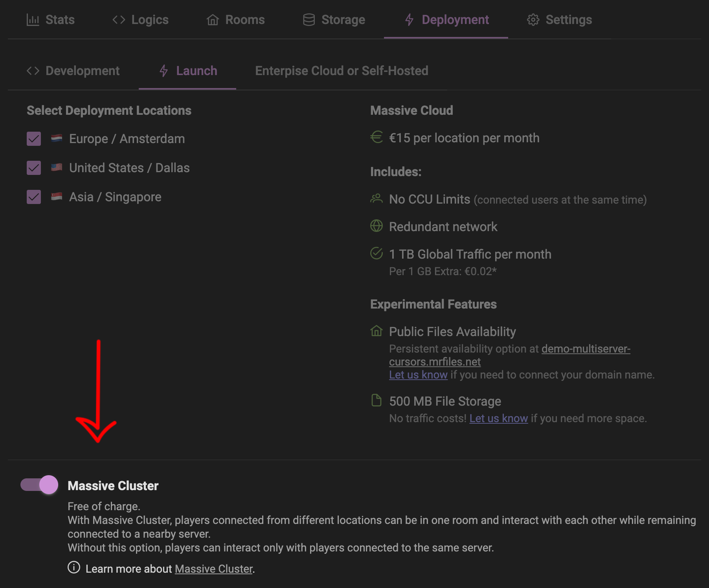
Task: Go to the Storage tab
Action: (x=334, y=20)
